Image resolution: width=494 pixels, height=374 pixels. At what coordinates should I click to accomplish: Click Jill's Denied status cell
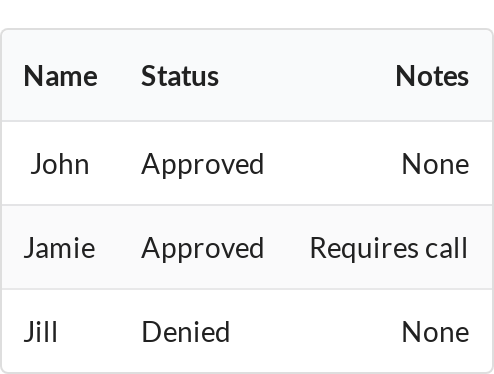click(186, 332)
